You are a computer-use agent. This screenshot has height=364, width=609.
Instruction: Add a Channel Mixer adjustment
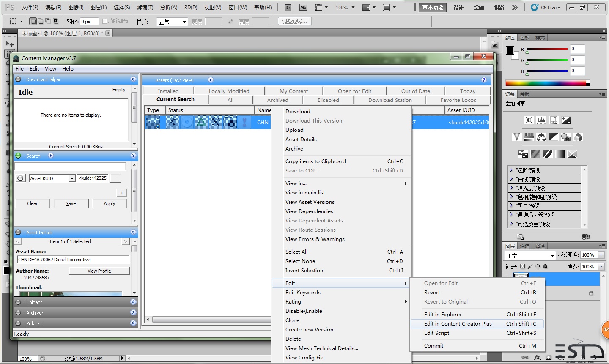tap(578, 137)
